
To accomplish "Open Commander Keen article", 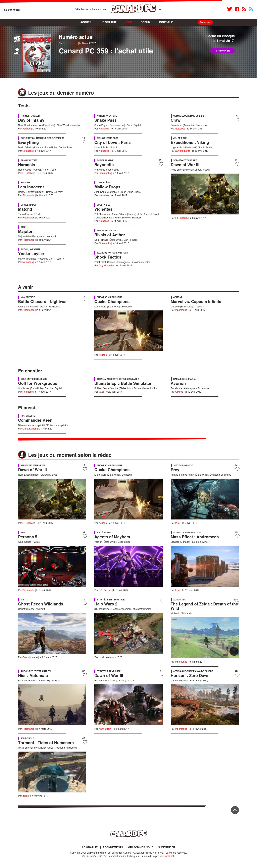I will coord(35,420).
